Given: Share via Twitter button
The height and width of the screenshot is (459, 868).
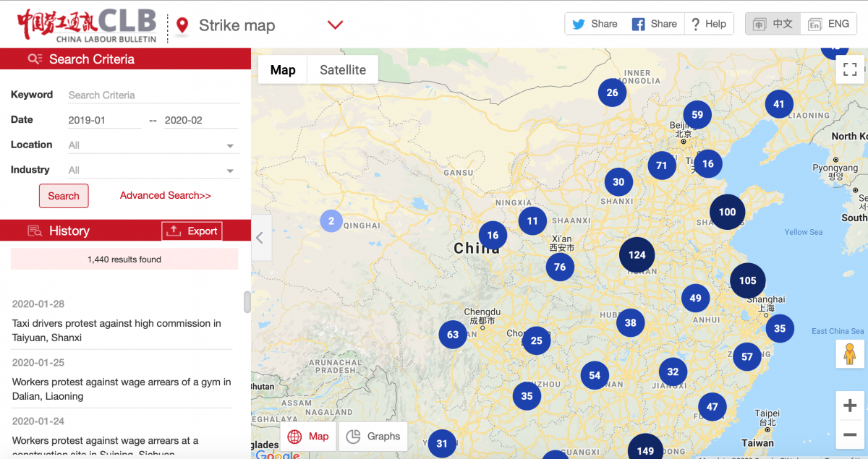Looking at the screenshot, I should pyautogui.click(x=595, y=24).
